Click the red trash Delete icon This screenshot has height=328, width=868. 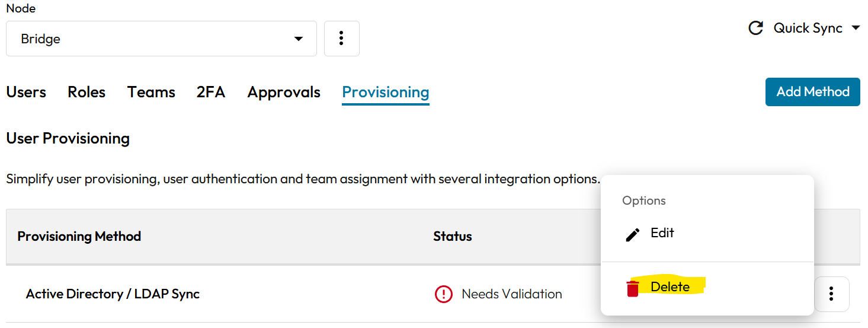tap(633, 288)
